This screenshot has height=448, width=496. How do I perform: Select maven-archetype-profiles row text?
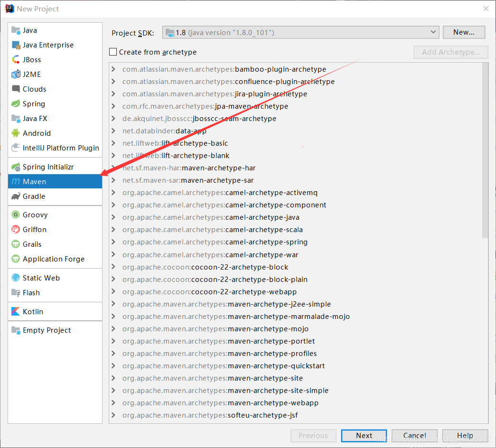[220, 354]
